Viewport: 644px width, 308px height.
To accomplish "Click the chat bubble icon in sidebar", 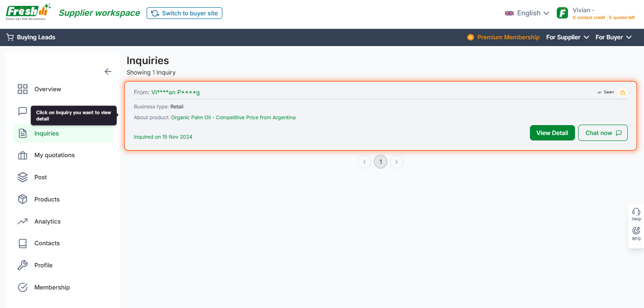I will 23,111.
